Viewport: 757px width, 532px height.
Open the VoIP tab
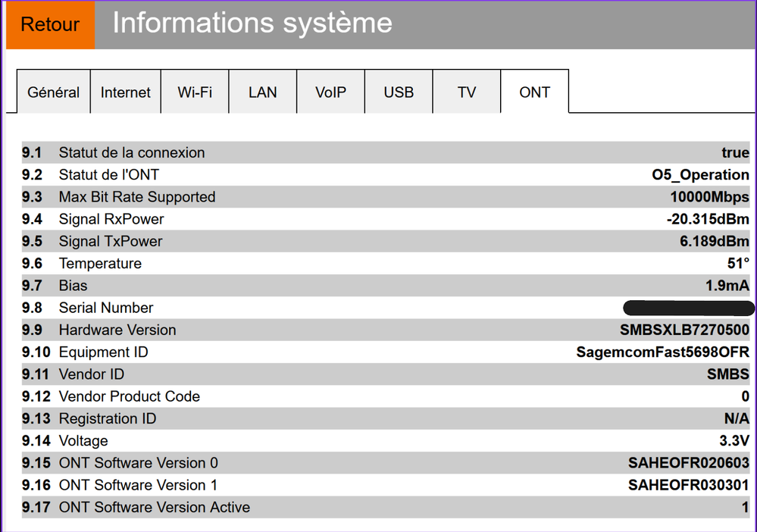point(330,92)
